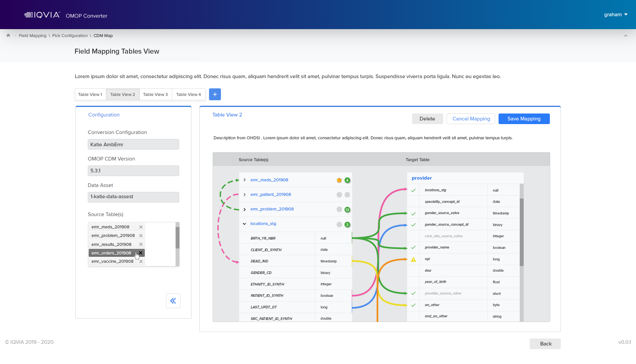Click the Conversion Configuration input field

coord(133,145)
